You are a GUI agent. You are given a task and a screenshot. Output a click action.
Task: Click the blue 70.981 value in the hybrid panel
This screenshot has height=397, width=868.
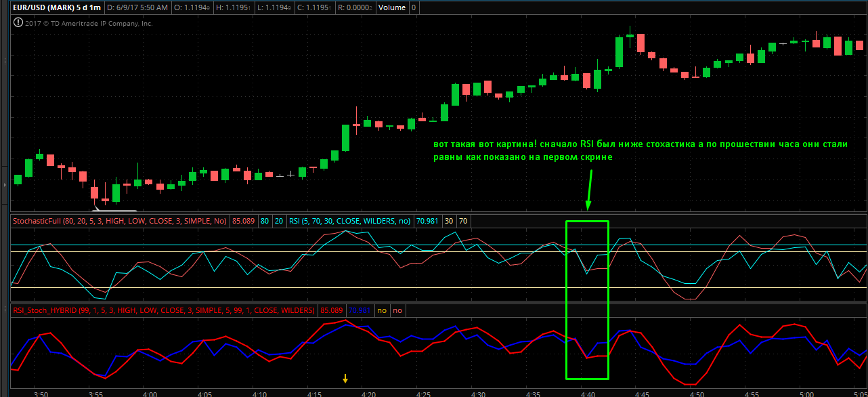tap(360, 310)
